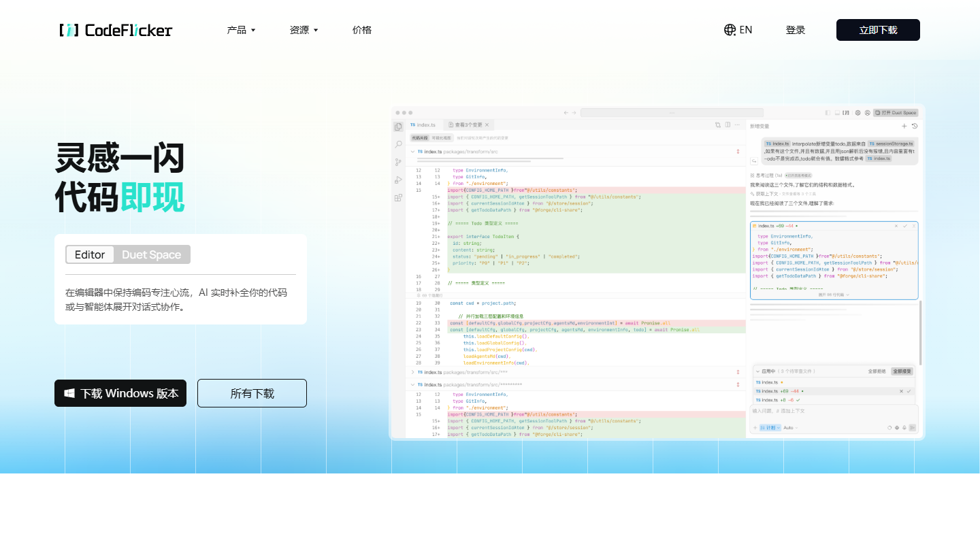This screenshot has height=551, width=980.
Task: Switch to 可视化视图 view mode
Action: click(x=441, y=137)
